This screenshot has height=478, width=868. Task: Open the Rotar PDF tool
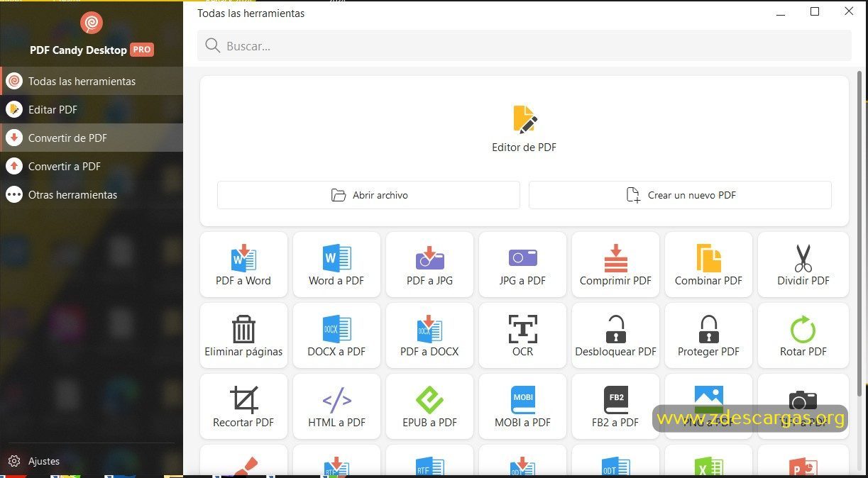(x=803, y=335)
